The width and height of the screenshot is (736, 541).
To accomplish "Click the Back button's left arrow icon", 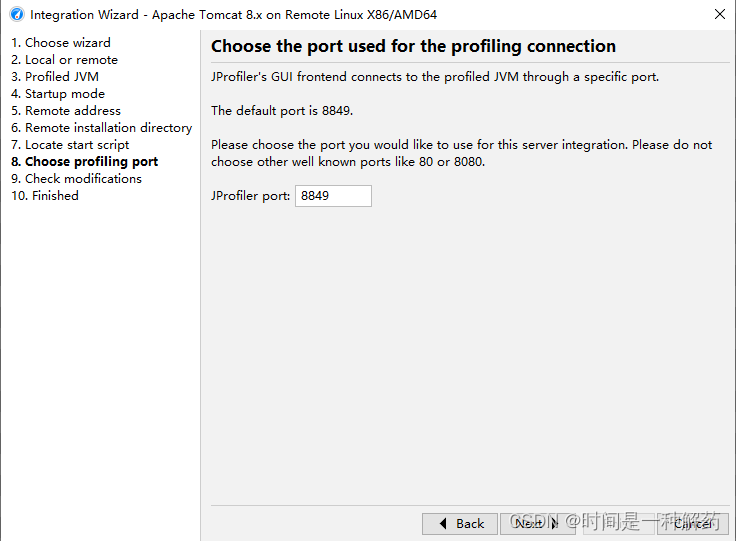I will 443,523.
